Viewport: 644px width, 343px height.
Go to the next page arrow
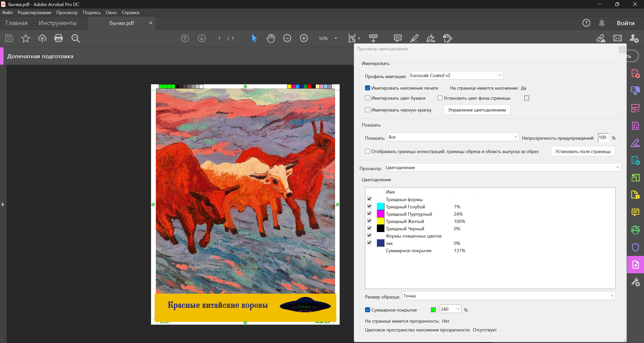(x=202, y=38)
